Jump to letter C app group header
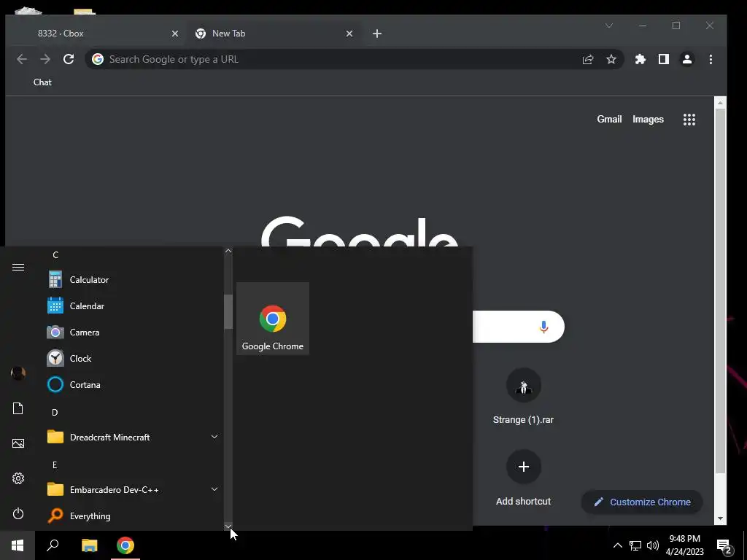Screen dimensions: 747x560 (55, 255)
